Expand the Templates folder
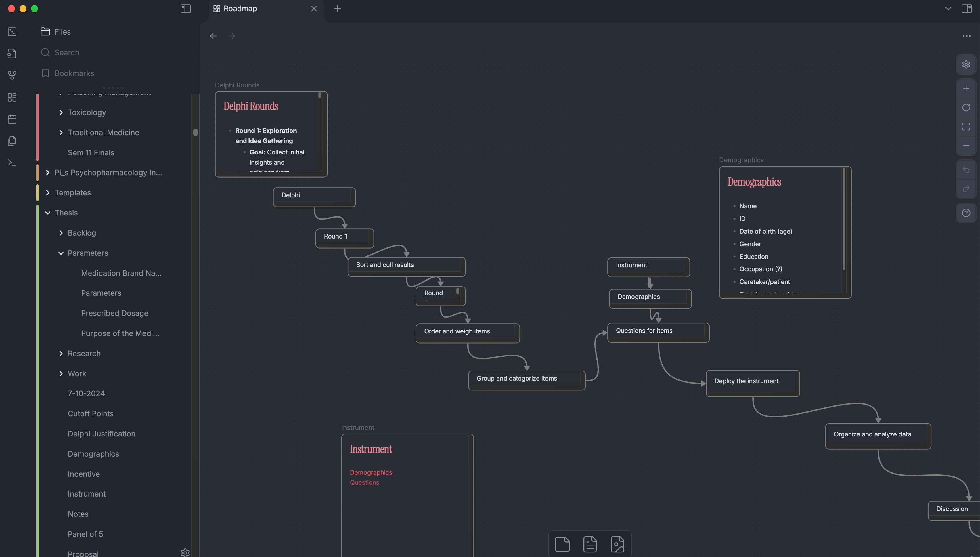 click(47, 193)
